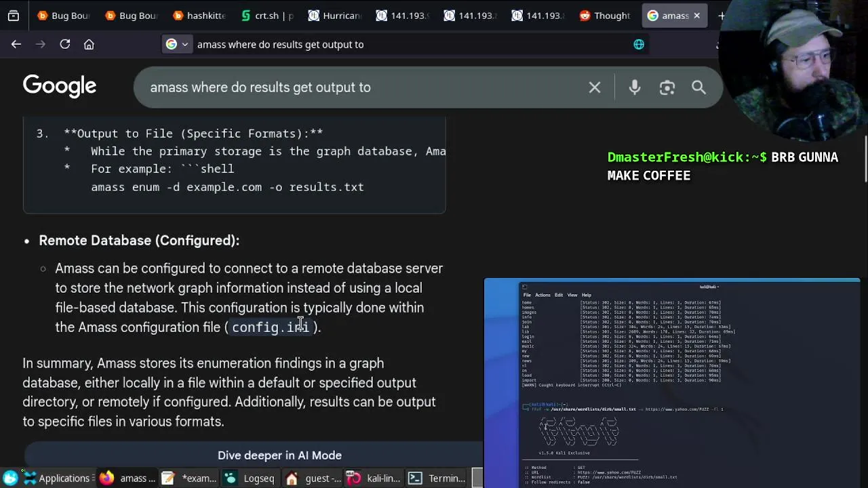Click the Google logo

pos(60,86)
